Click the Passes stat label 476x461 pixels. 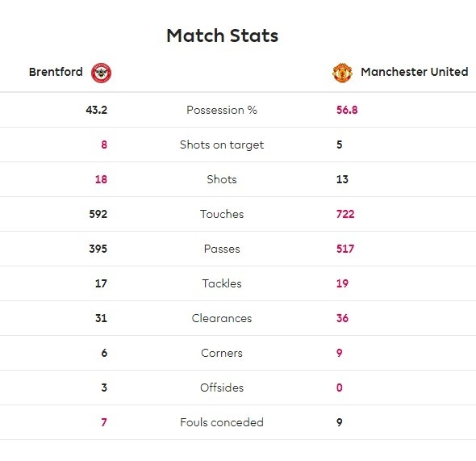[x=222, y=249]
